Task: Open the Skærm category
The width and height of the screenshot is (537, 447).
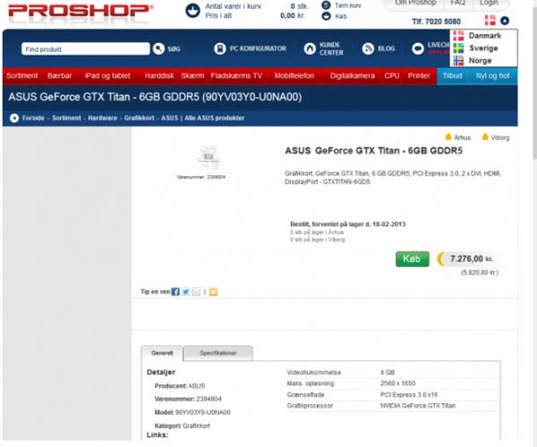Action: pyautogui.click(x=192, y=76)
